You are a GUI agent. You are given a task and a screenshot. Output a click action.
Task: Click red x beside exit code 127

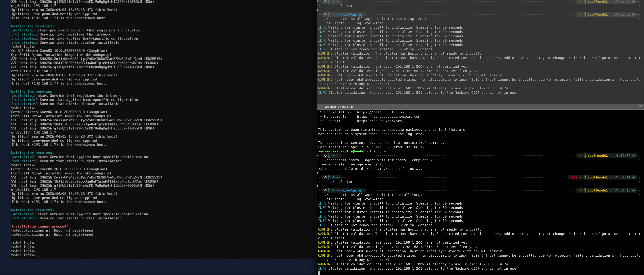pyautogui.click(x=580, y=177)
